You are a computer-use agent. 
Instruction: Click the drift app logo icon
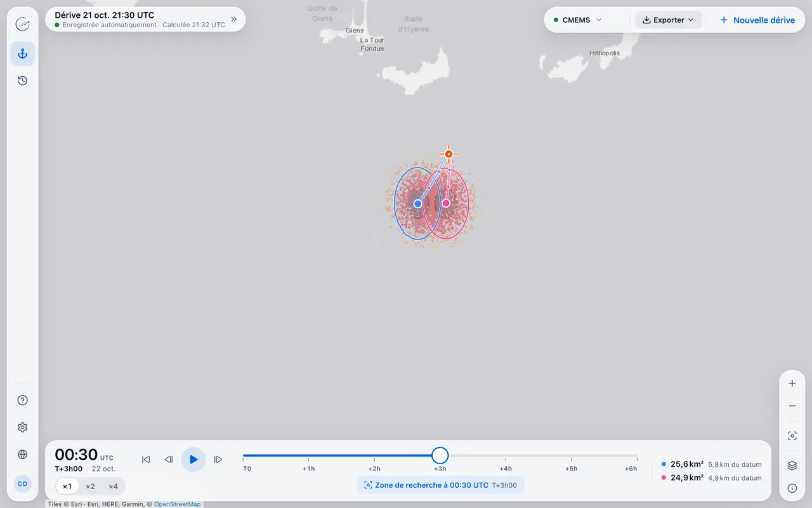[23, 25]
